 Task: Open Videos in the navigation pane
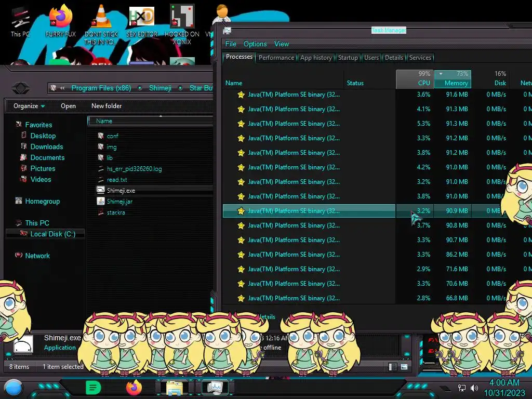[41, 179]
